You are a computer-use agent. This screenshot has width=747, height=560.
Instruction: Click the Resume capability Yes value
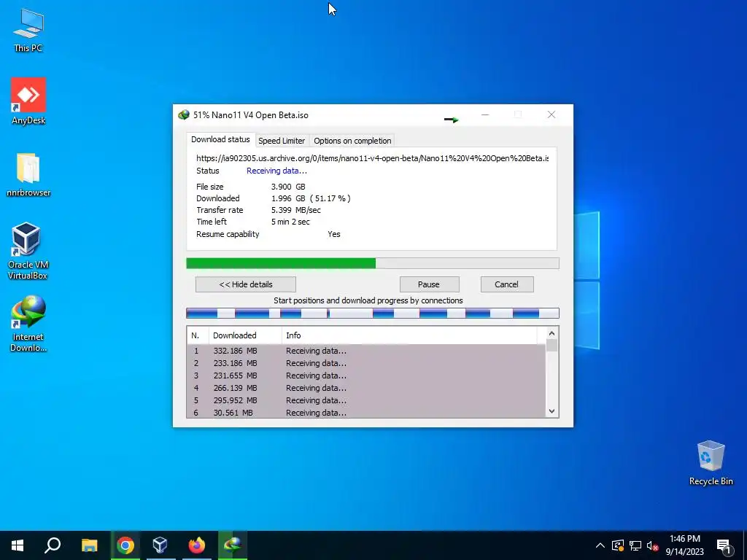334,234
